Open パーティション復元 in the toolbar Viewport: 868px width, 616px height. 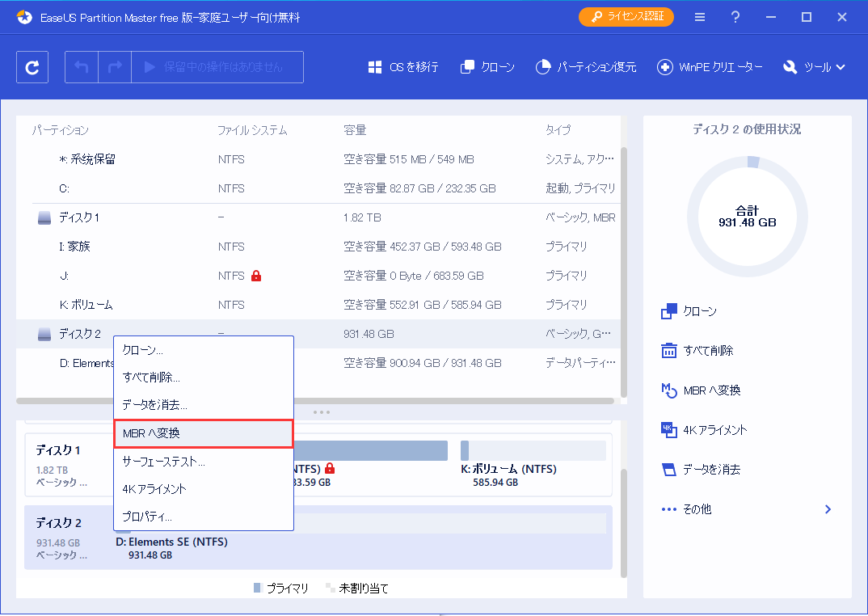(586, 67)
